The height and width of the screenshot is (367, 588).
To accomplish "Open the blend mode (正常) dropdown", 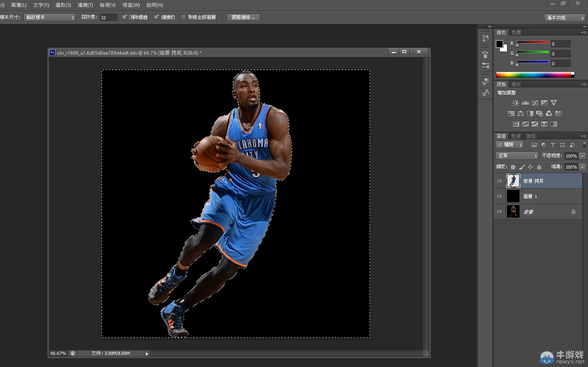I will pos(517,156).
